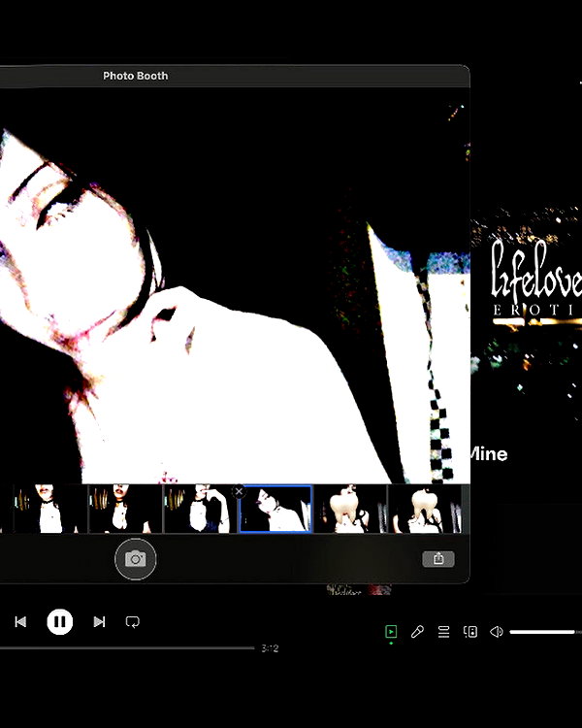Seek along the song progress bar

[127, 647]
